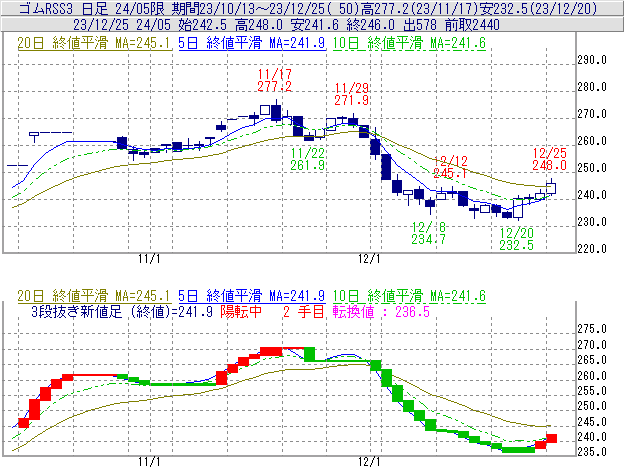This screenshot has height=475, width=624.
Task: Click the 235.0 axis value
Action: click(x=592, y=452)
